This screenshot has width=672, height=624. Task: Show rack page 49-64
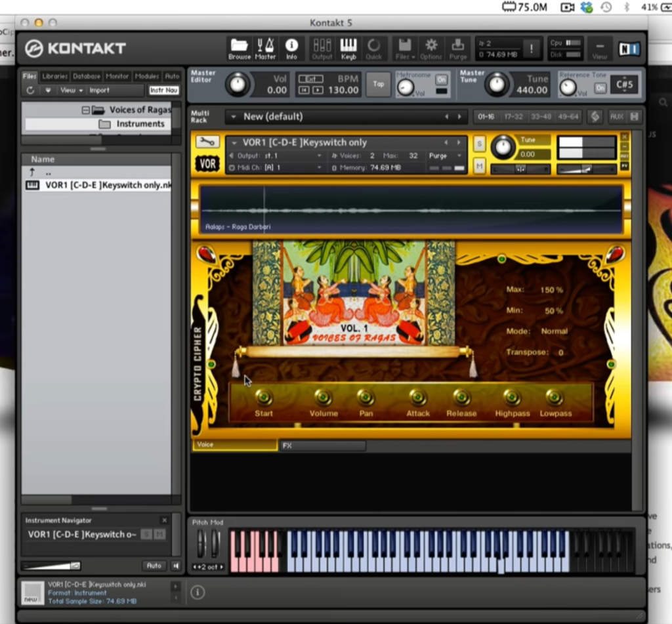point(568,117)
